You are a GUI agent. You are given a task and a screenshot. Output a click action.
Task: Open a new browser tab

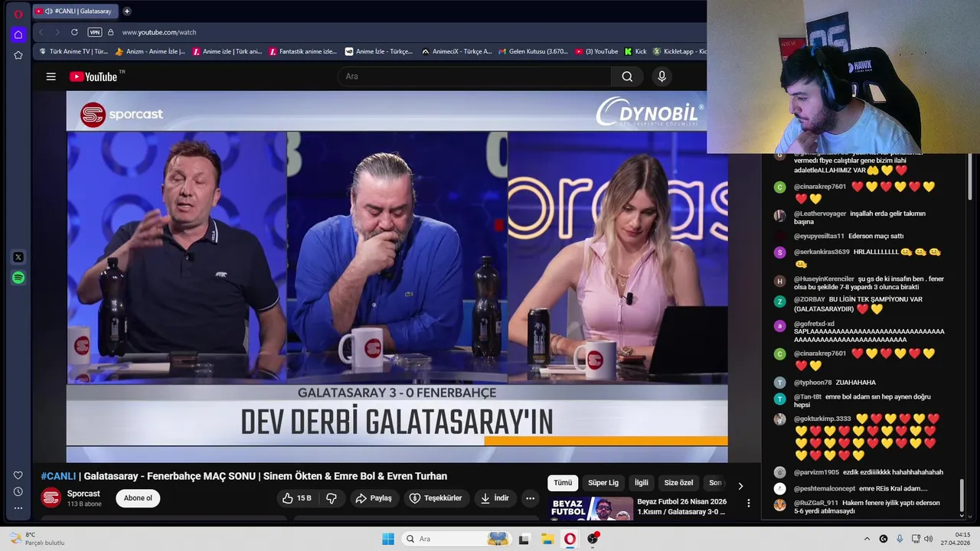126,11
